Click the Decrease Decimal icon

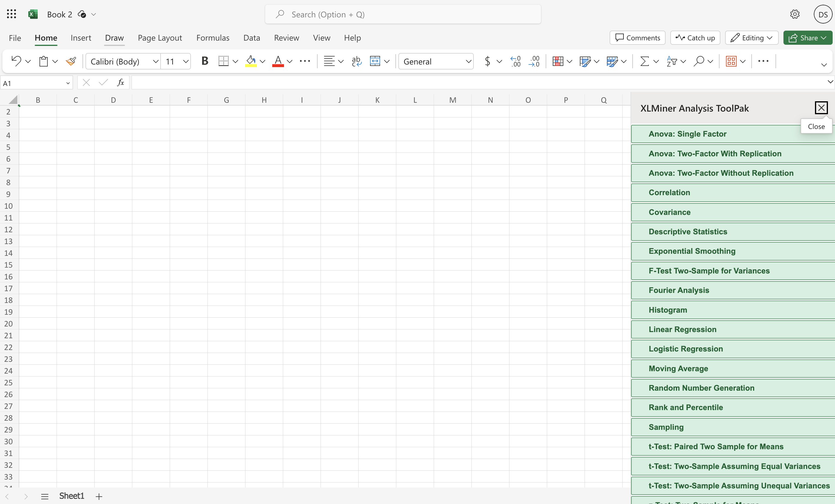coord(534,61)
